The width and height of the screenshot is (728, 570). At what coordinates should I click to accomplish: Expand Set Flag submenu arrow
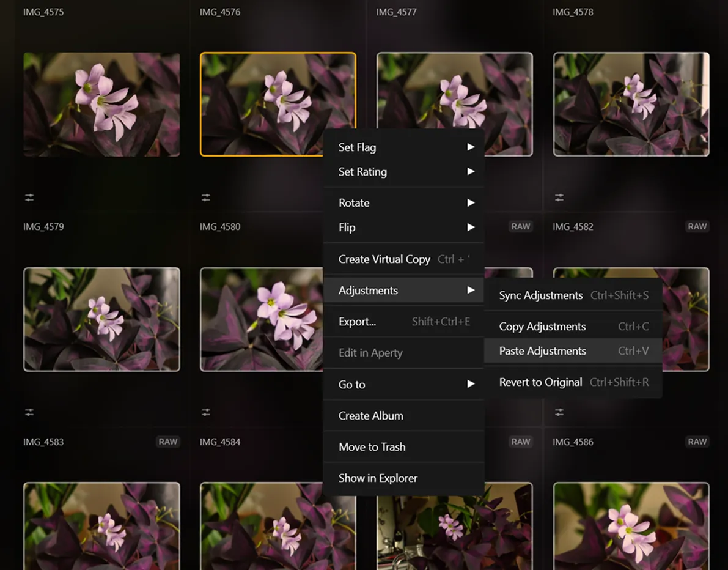470,147
